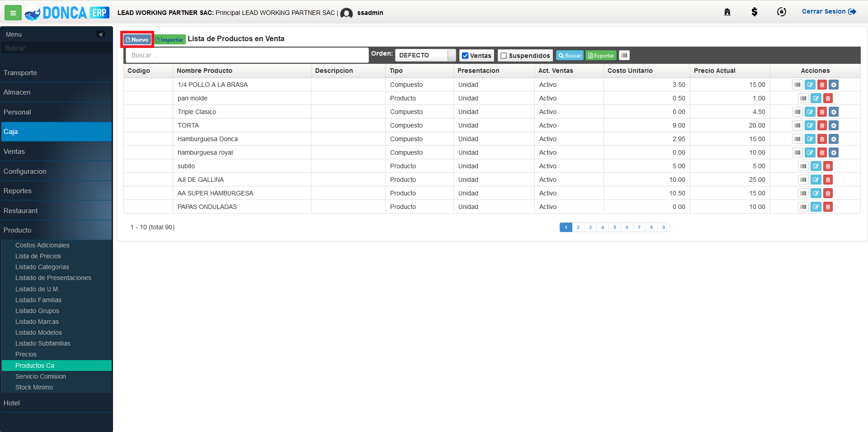Expand the Reportes menu section

56,191
